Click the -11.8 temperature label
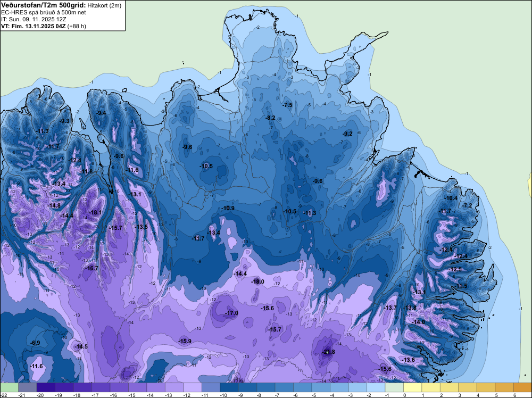This screenshot has width=532, height=398. point(86,172)
